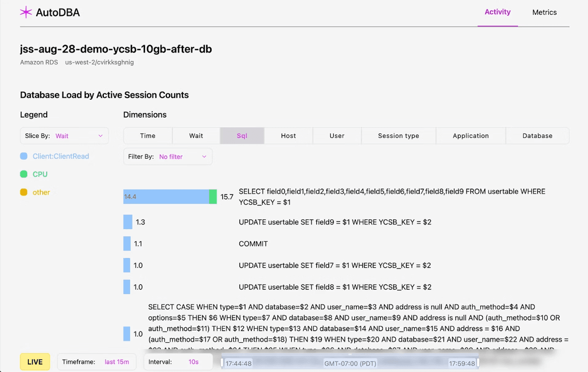Select the Time dimension
The width and height of the screenshot is (588, 372).
(147, 136)
